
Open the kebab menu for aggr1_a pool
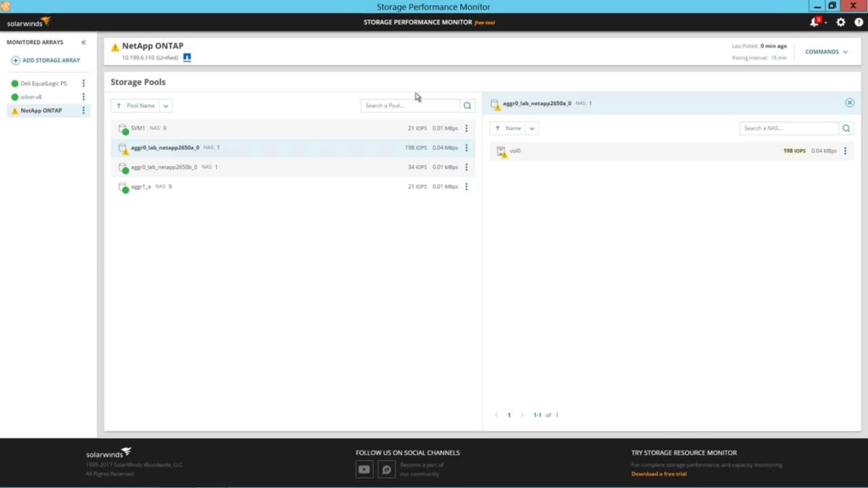point(467,186)
